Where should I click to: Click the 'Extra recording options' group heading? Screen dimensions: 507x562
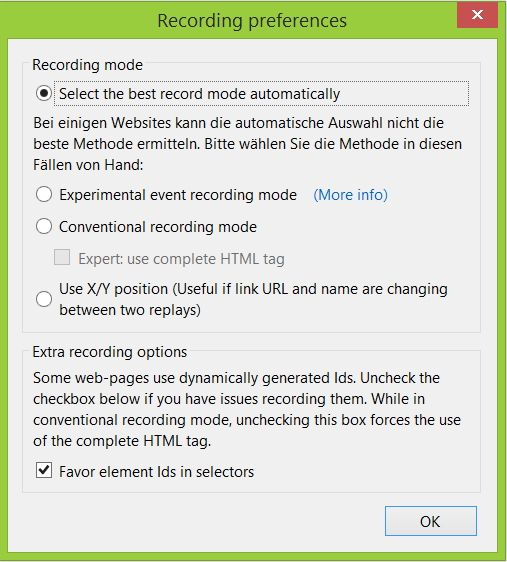point(110,352)
